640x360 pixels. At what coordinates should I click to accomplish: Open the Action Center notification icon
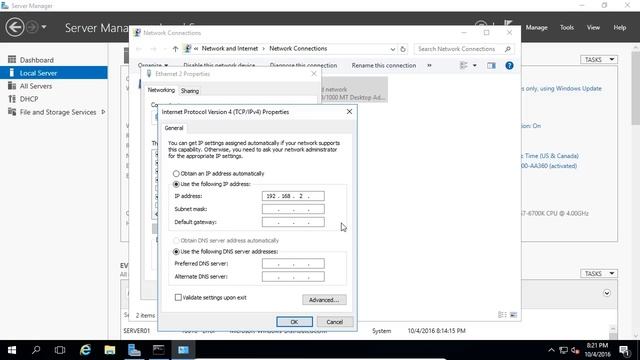click(x=624, y=350)
